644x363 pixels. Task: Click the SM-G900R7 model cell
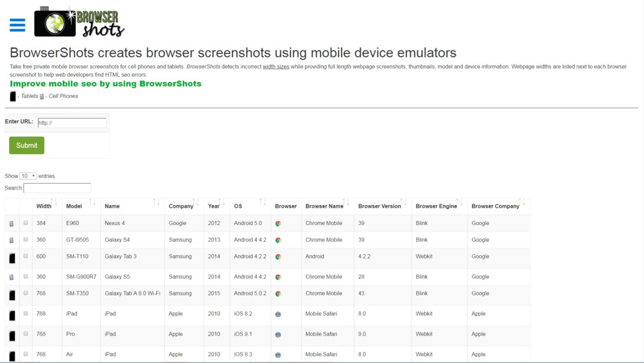click(x=81, y=277)
